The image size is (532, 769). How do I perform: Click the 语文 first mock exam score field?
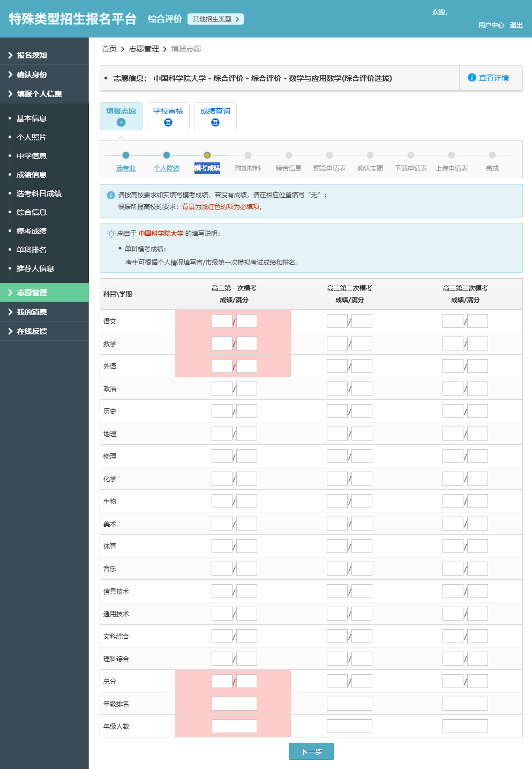coord(221,320)
